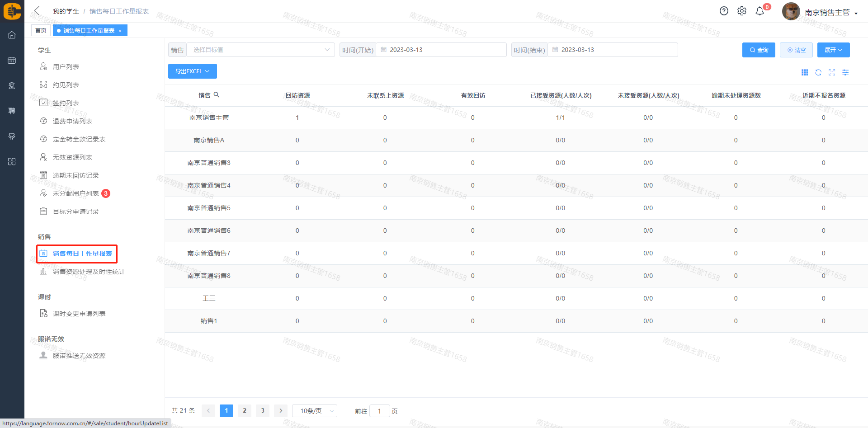This screenshot has width=868, height=428.
Task: Open the 10条/页 page size selector
Action: pos(315,411)
